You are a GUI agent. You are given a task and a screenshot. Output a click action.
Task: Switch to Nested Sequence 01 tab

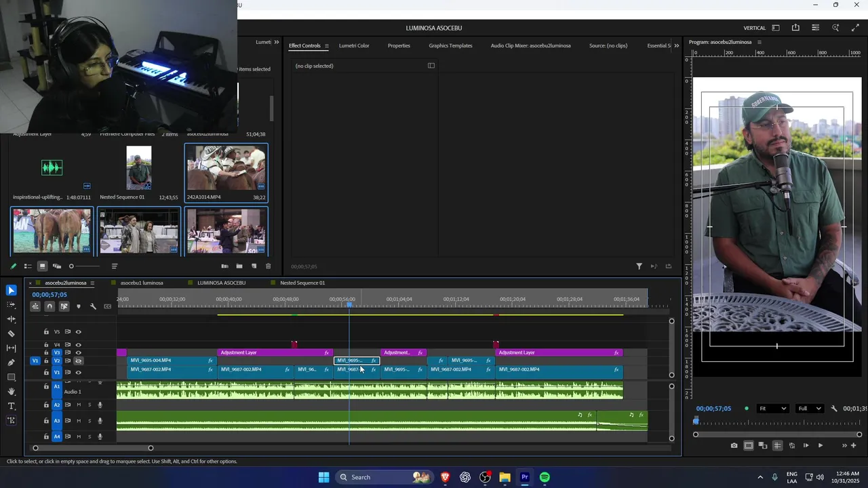pos(302,283)
